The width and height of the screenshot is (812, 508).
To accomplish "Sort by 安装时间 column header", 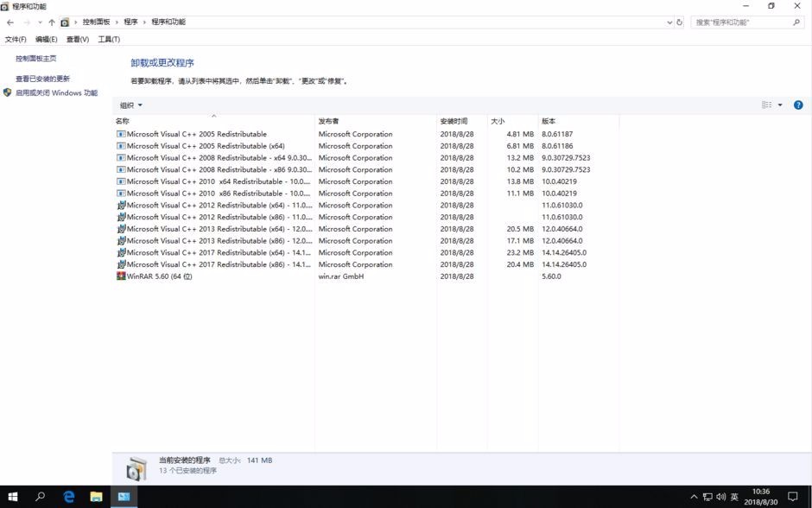I will click(x=461, y=121).
